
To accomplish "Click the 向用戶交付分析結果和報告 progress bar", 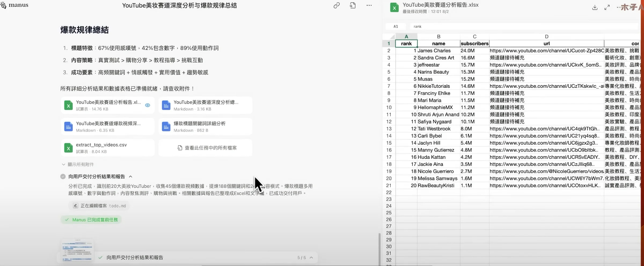I will point(206,258).
